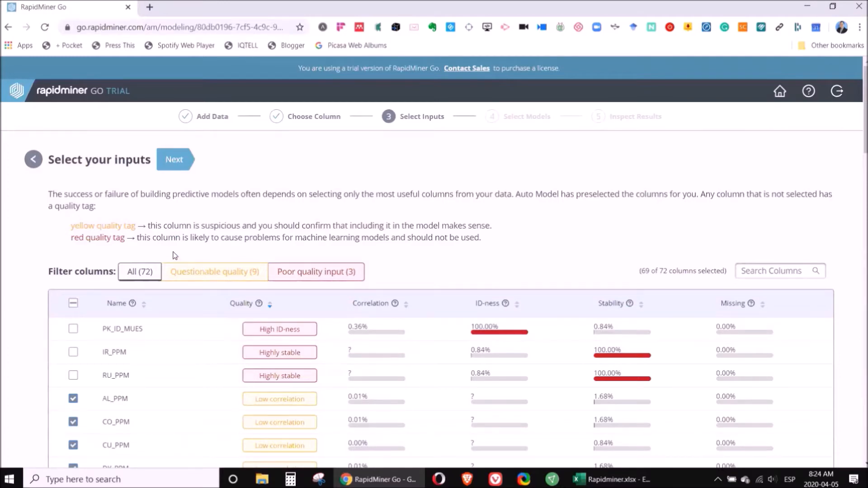The image size is (868, 488).
Task: Open Chrome three-dot menu
Action: [x=859, y=27]
